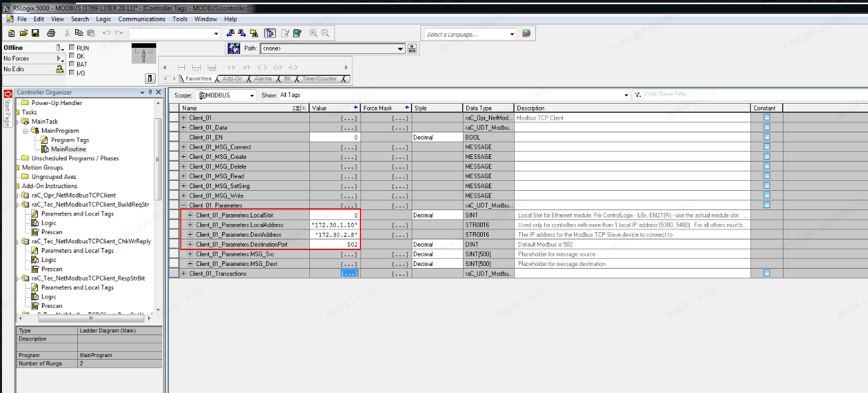The width and height of the screenshot is (868, 393).
Task: Select Program Tags in the organizer tree
Action: pos(70,140)
